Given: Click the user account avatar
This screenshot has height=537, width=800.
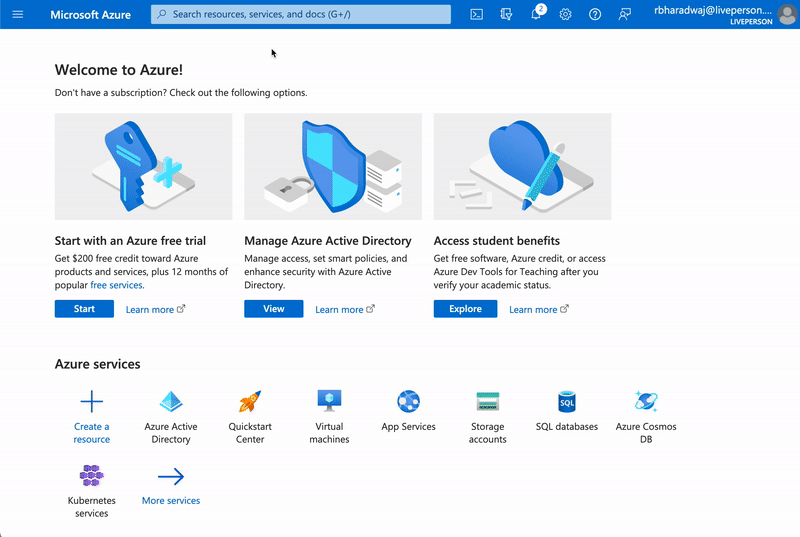Looking at the screenshot, I should tap(787, 14).
